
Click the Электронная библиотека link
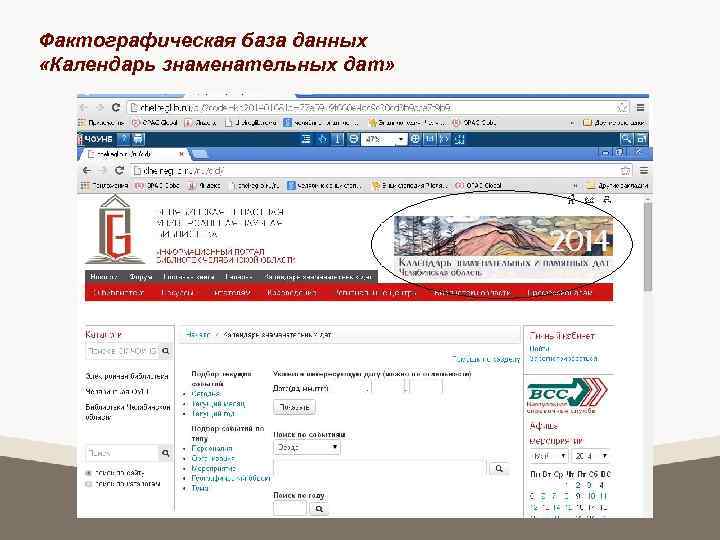click(127, 376)
